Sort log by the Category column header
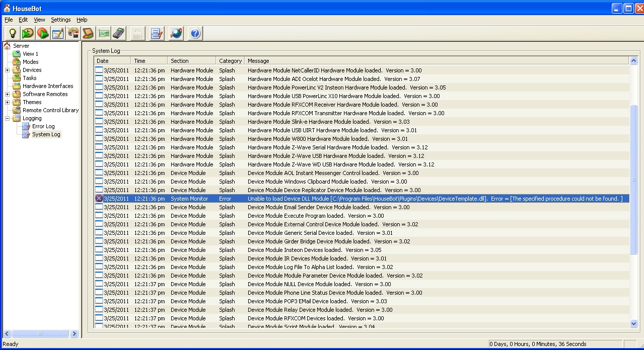 point(230,61)
